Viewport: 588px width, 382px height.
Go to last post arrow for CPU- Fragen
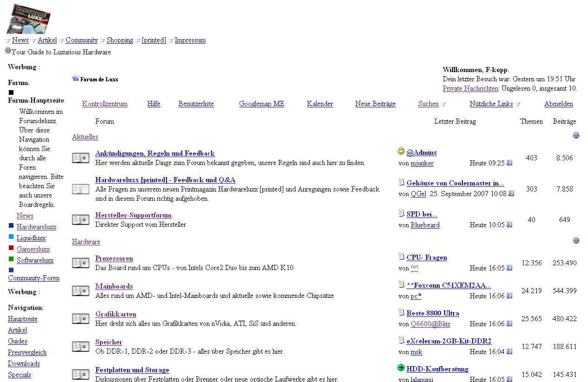[x=509, y=268]
